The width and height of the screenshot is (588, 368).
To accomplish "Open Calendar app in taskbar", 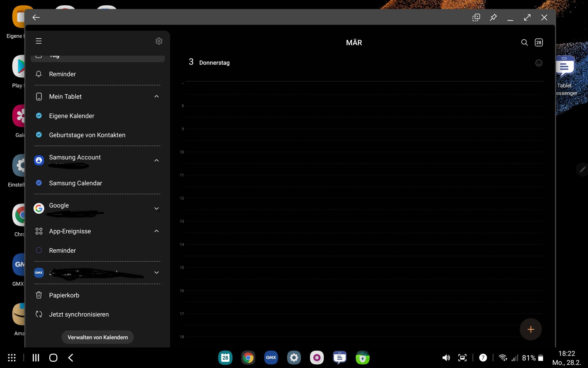I will click(225, 358).
